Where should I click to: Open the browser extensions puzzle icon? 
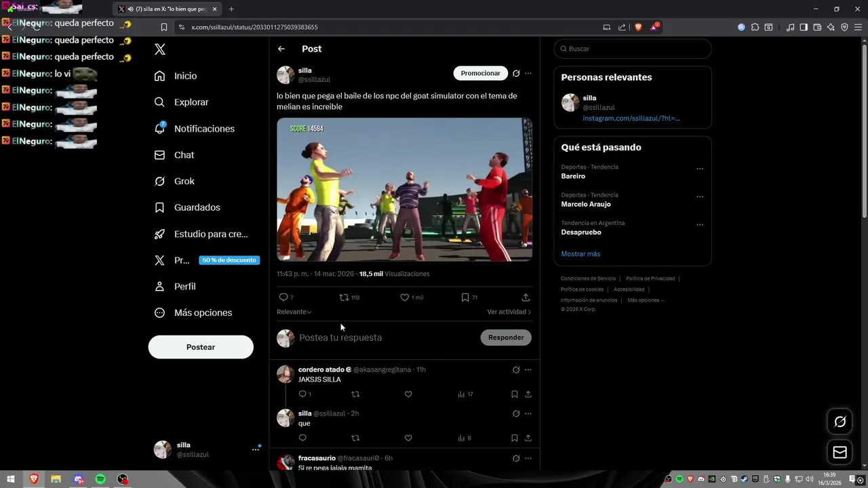click(x=755, y=27)
